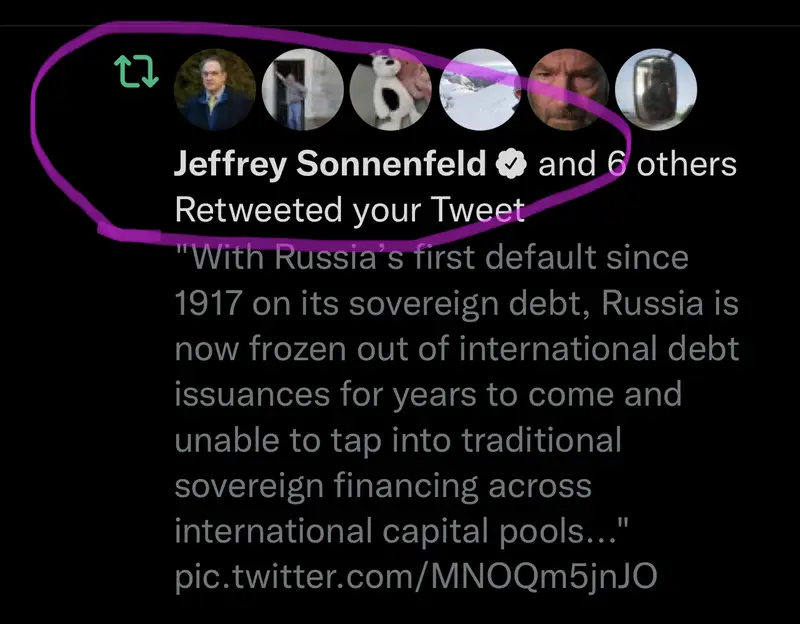Click the line "issuances for years to come and"

pyautogui.click(x=428, y=394)
